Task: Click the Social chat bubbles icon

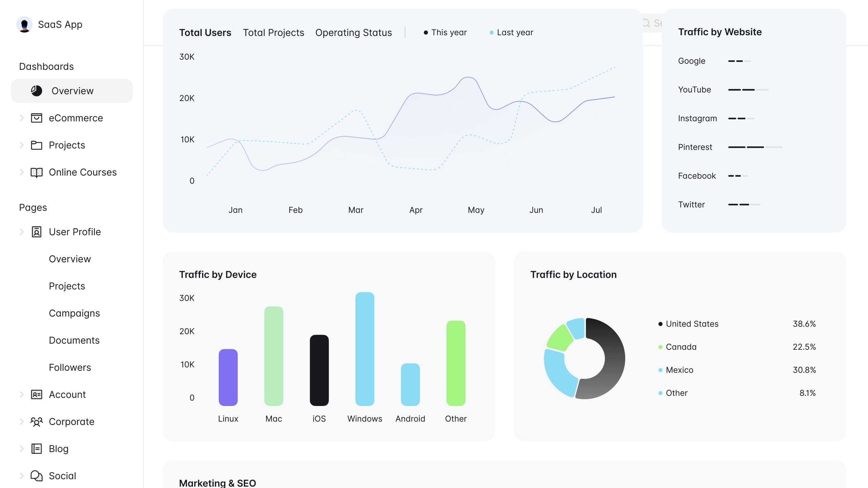Action: tap(37, 476)
